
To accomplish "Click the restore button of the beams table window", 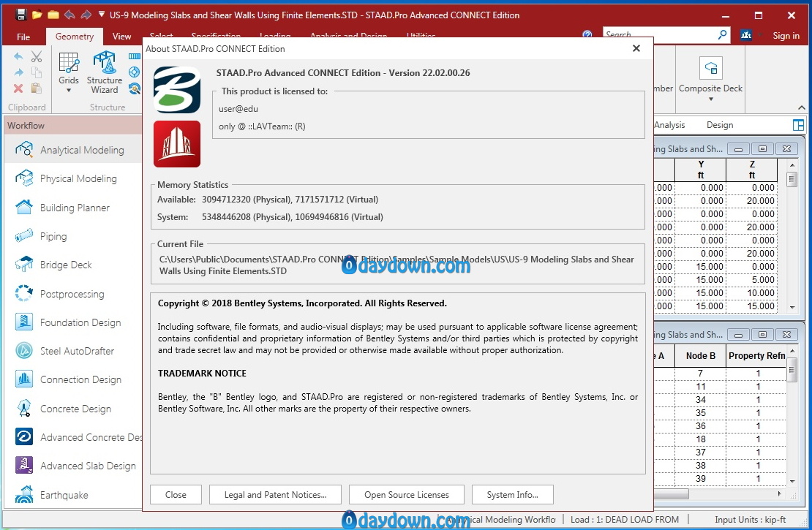I will click(762, 335).
